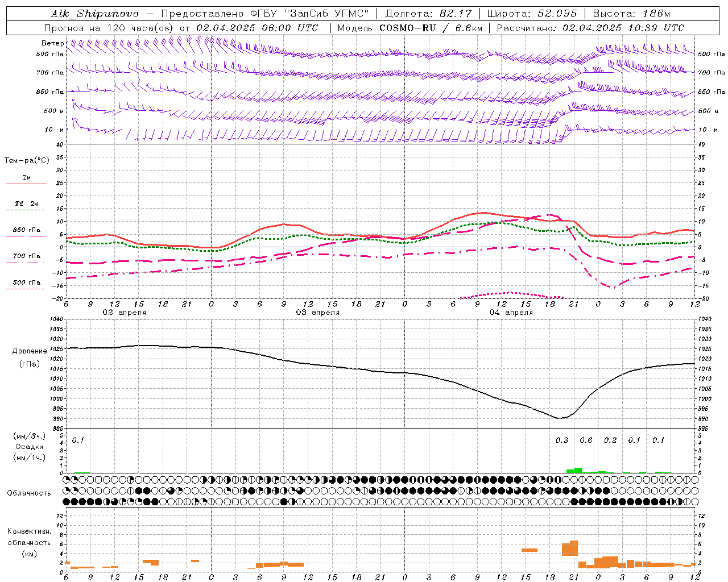Select the dashed line sample under 'Td 2м'
This screenshot has height=582, width=728.
coord(26,210)
